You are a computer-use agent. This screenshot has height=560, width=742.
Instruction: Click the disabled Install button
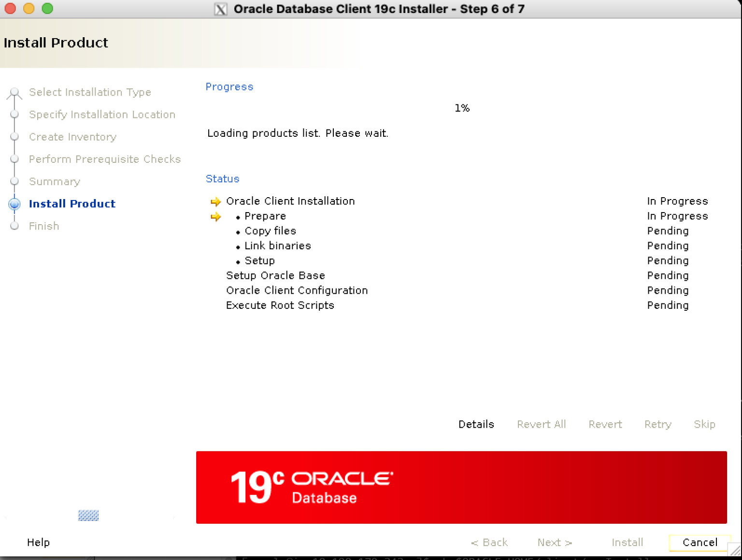[627, 542]
